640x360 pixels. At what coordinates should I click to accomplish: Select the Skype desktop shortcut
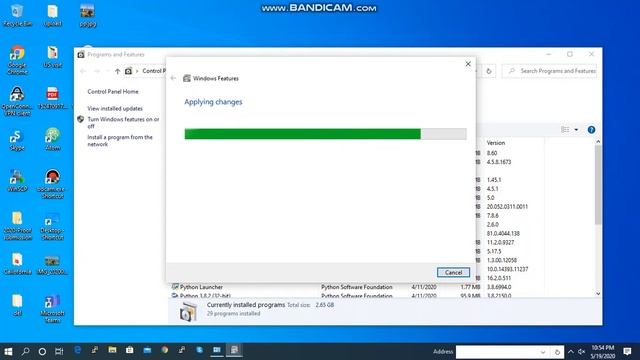coord(17,140)
